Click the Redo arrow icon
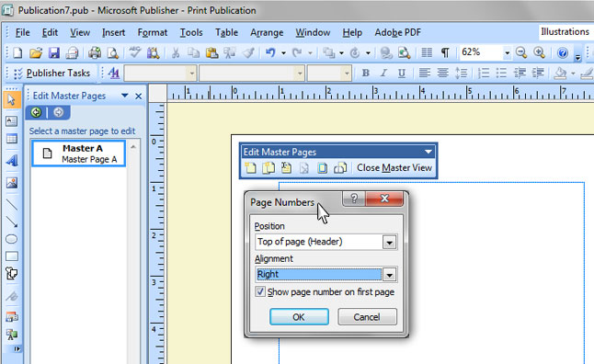Viewport: 594px width, 364px height. tap(297, 52)
